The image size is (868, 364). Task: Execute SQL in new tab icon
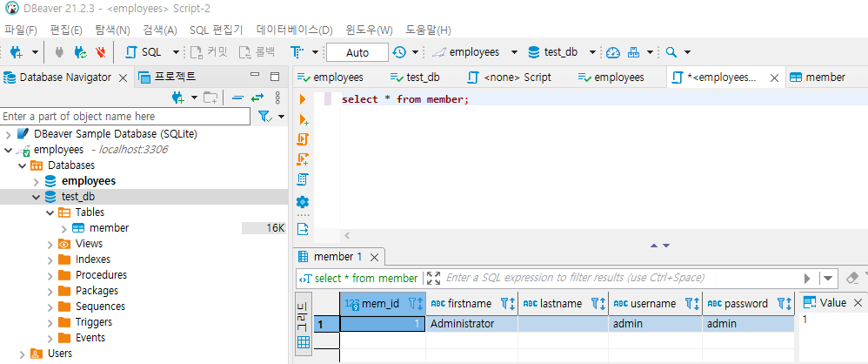click(303, 119)
